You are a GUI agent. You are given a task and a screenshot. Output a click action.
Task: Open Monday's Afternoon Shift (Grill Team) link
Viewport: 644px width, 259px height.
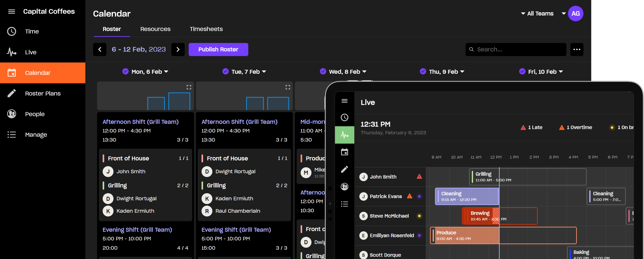140,122
